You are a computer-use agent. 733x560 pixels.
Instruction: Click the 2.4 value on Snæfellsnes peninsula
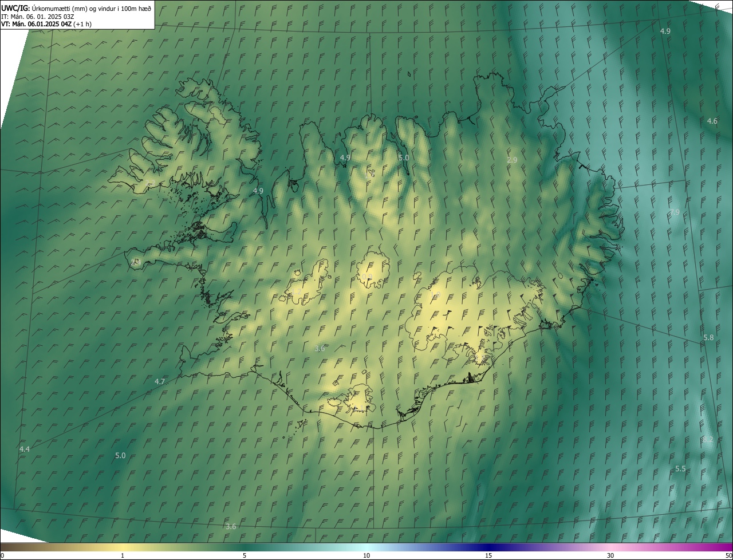[135, 262]
